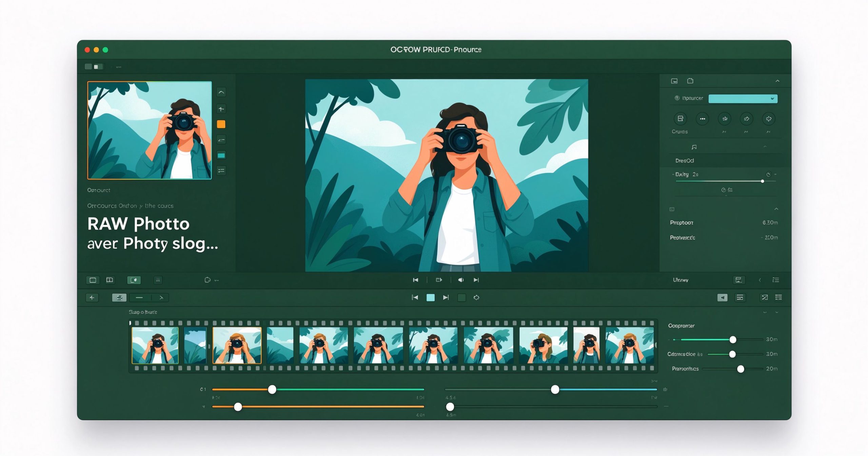Click the teal stop square in timeline controls
Viewport: 868px width, 456px height.
[430, 298]
